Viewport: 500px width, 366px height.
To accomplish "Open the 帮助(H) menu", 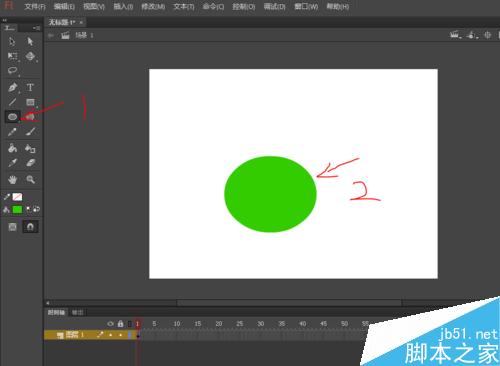I will (337, 7).
